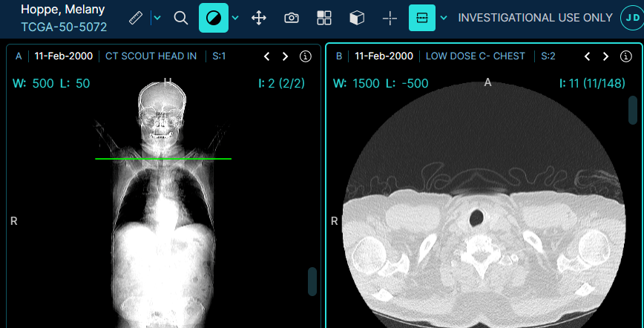This screenshot has height=328, width=644.
Task: Click the viewport A scroll slider thumb
Action: tap(312, 281)
